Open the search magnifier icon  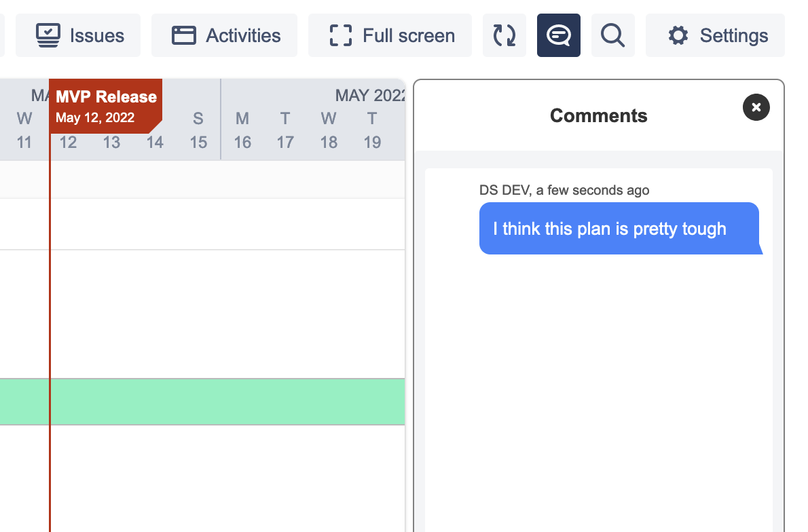612,35
